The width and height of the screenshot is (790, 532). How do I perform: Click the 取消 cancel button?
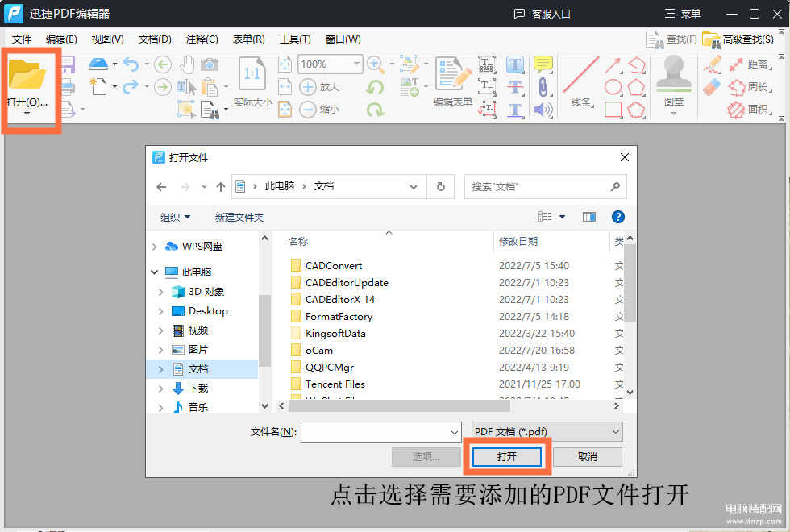588,457
